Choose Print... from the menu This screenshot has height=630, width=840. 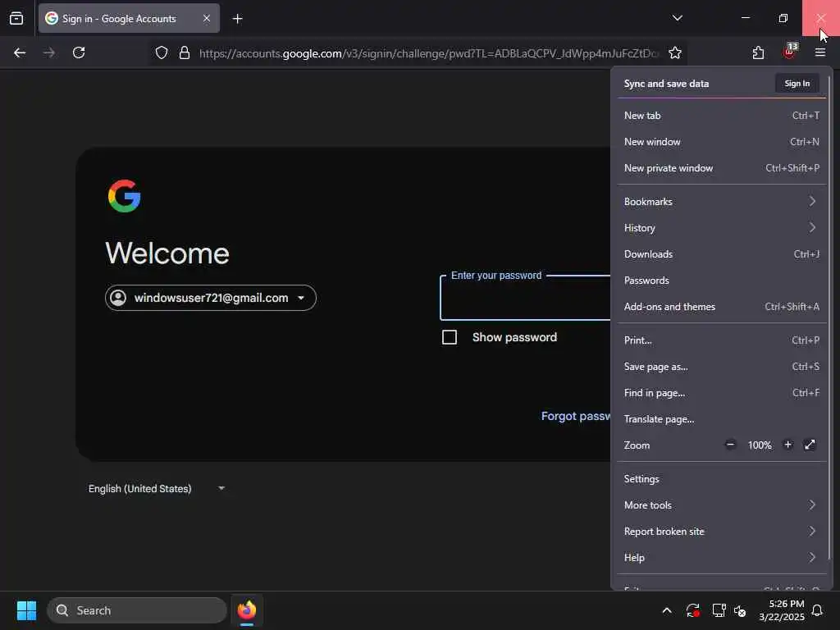pyautogui.click(x=722, y=340)
